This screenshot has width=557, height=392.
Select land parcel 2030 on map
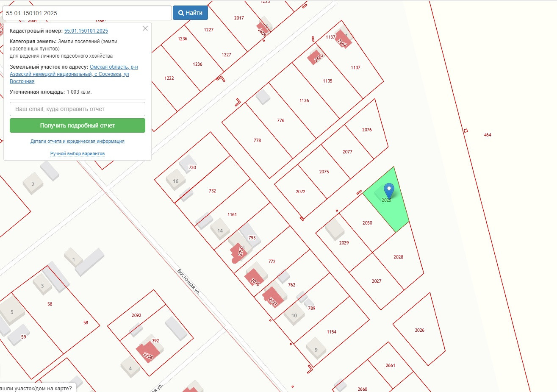[x=367, y=223]
